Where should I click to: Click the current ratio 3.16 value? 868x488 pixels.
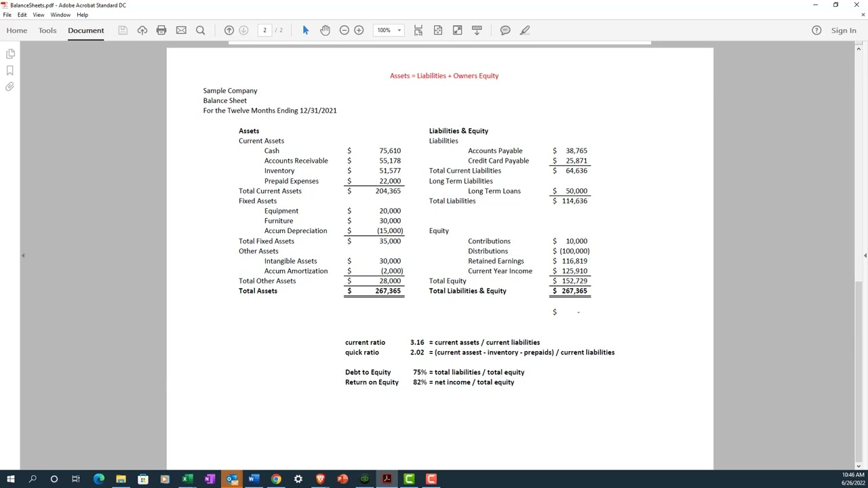coord(417,342)
